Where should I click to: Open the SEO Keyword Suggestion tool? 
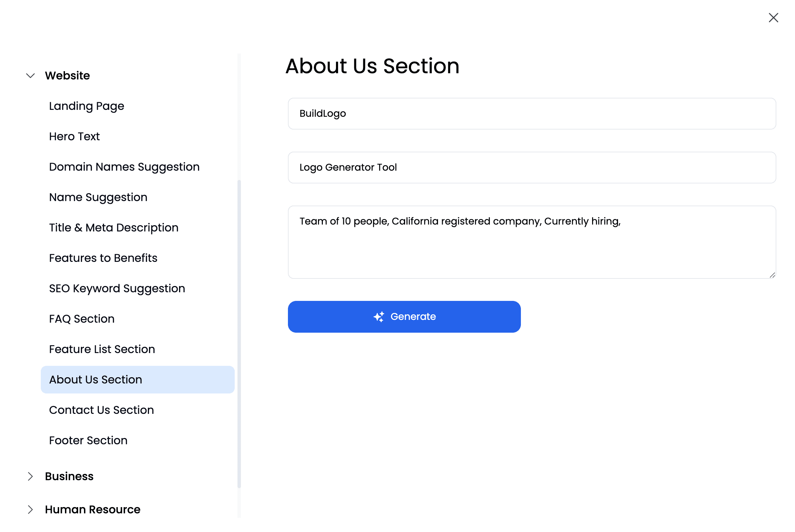tap(117, 288)
